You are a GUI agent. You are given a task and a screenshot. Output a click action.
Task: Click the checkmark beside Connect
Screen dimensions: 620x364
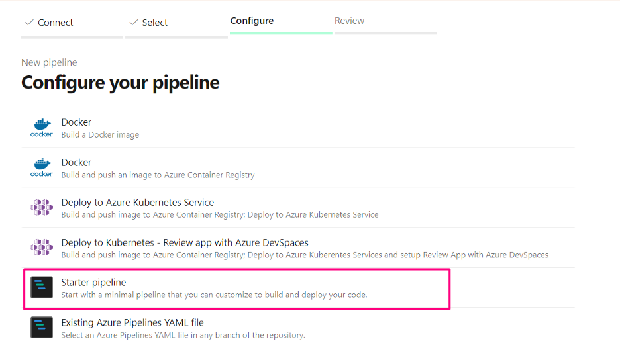[28, 23]
